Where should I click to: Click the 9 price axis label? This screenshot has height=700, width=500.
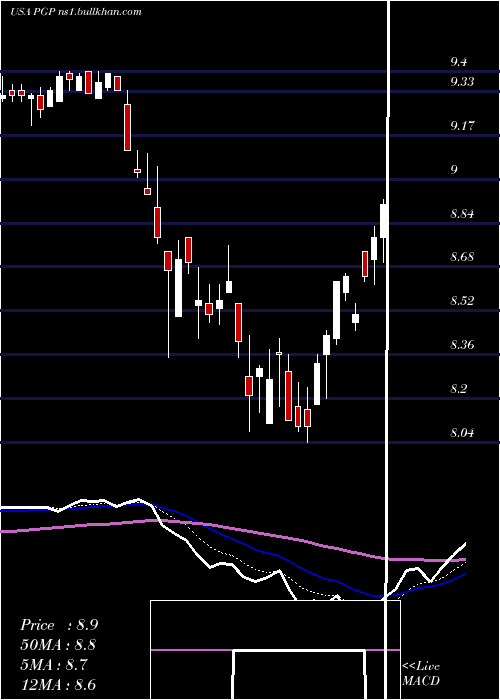pos(454,170)
